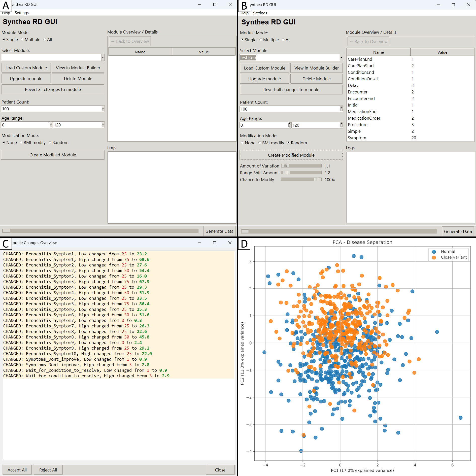Choose None modification mode in window B
This screenshot has width=476, height=476.
248,143
